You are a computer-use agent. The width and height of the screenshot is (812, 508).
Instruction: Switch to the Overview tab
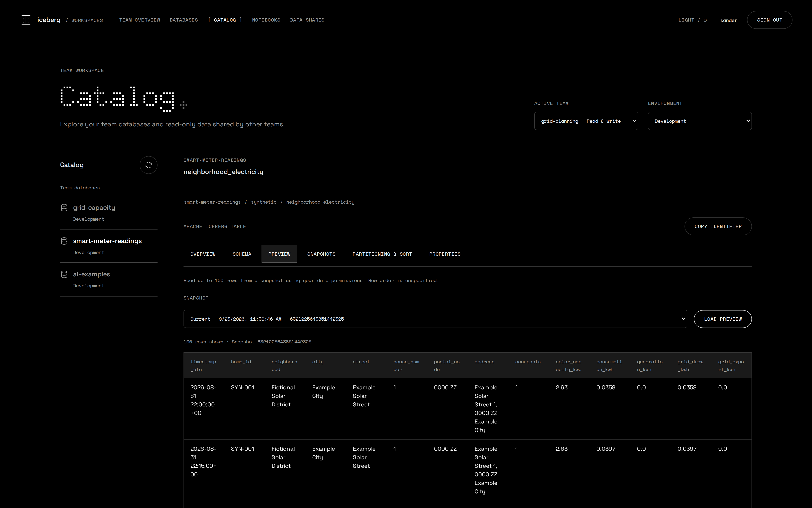[203, 254]
